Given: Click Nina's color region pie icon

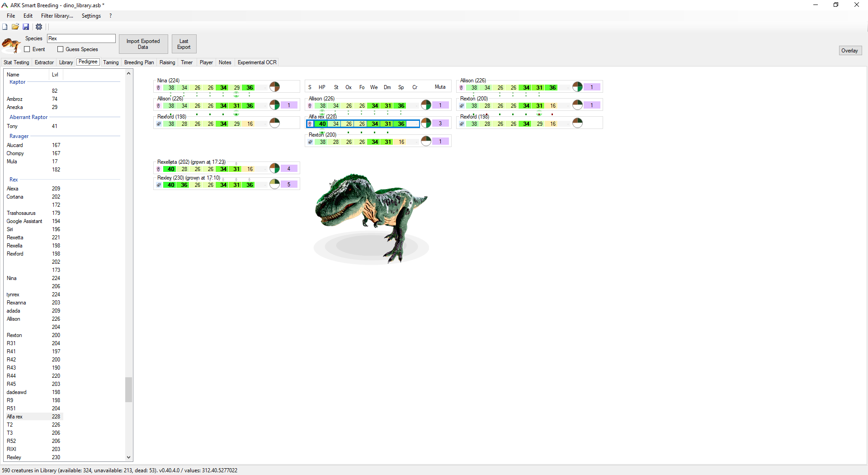Looking at the screenshot, I should [274, 87].
